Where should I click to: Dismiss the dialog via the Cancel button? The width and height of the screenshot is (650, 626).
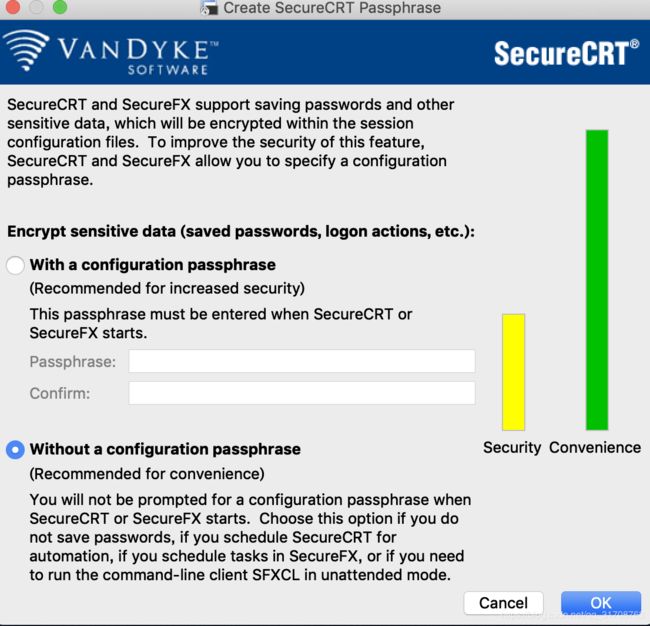[x=503, y=603]
